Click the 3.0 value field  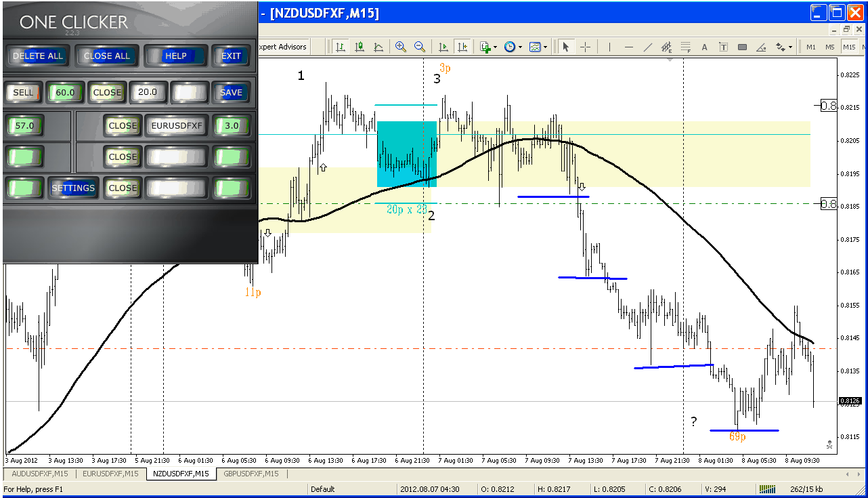pyautogui.click(x=232, y=125)
